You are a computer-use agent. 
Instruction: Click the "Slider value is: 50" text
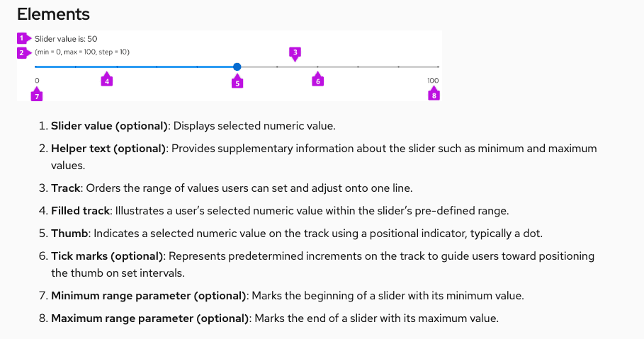(x=66, y=38)
